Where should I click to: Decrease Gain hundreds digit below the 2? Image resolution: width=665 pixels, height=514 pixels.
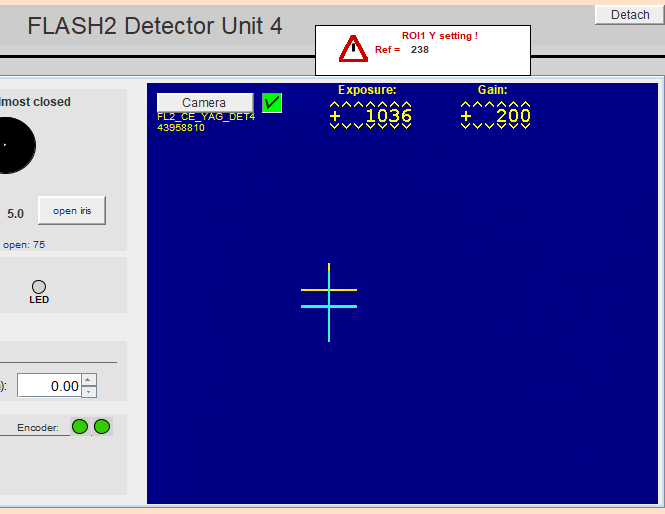[x=501, y=126]
